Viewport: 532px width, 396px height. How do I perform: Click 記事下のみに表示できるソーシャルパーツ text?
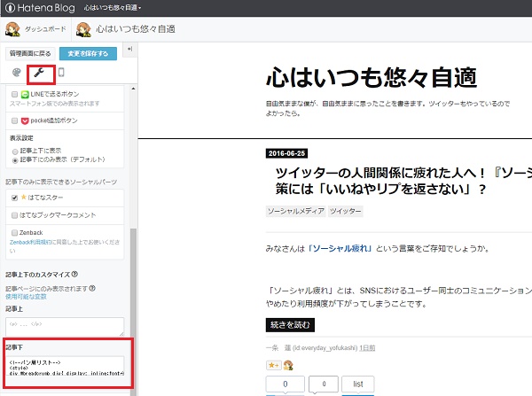pyautogui.click(x=61, y=182)
